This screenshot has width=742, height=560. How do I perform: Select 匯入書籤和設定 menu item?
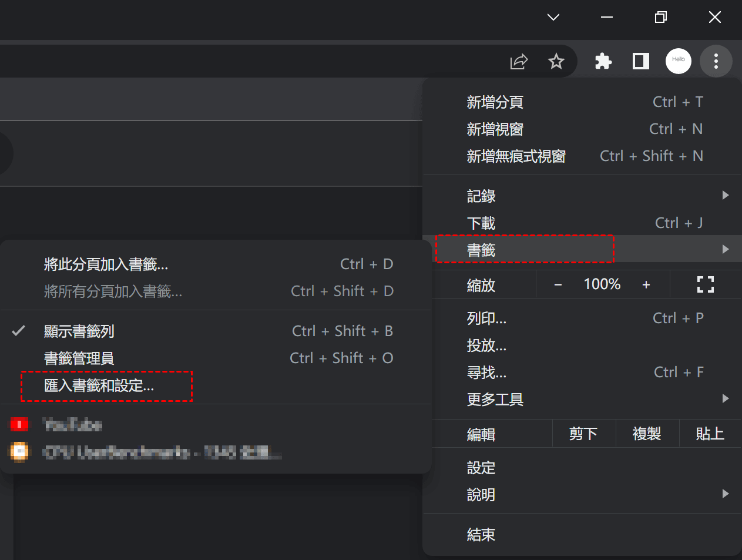(x=99, y=386)
